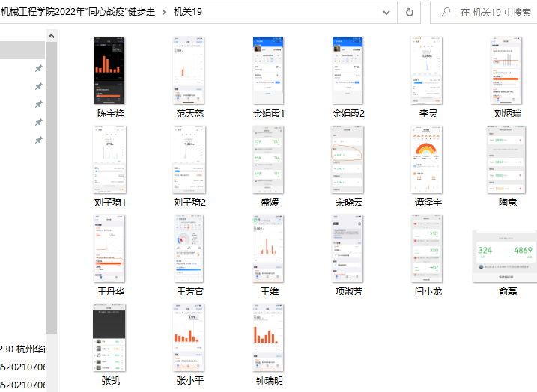
Task: Select the 机关19 breadcrumb segment
Action: pyautogui.click(x=187, y=12)
